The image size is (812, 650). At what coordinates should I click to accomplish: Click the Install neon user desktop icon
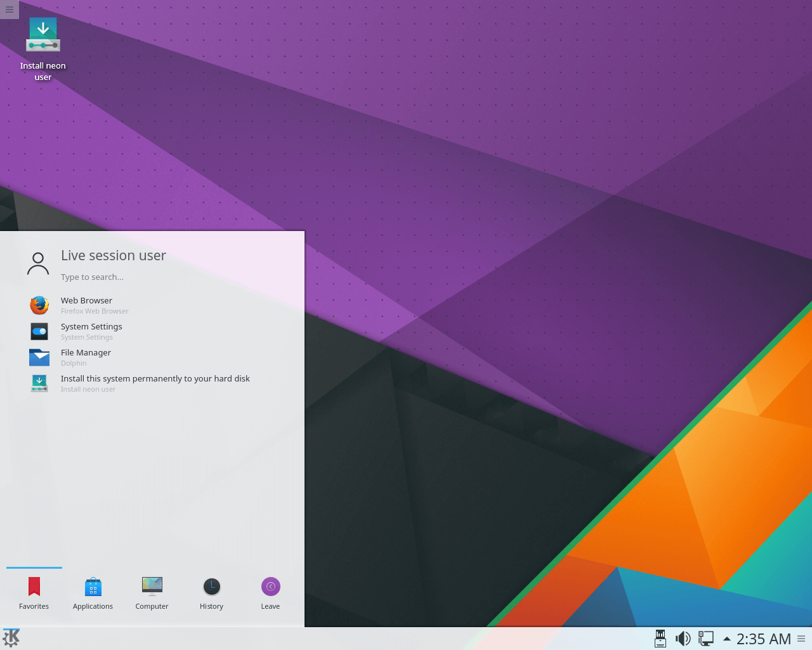[x=43, y=50]
